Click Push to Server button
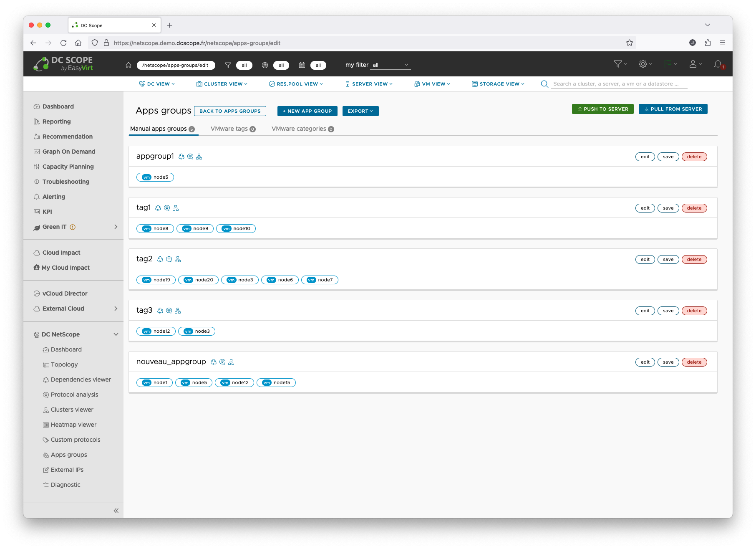 tap(602, 109)
